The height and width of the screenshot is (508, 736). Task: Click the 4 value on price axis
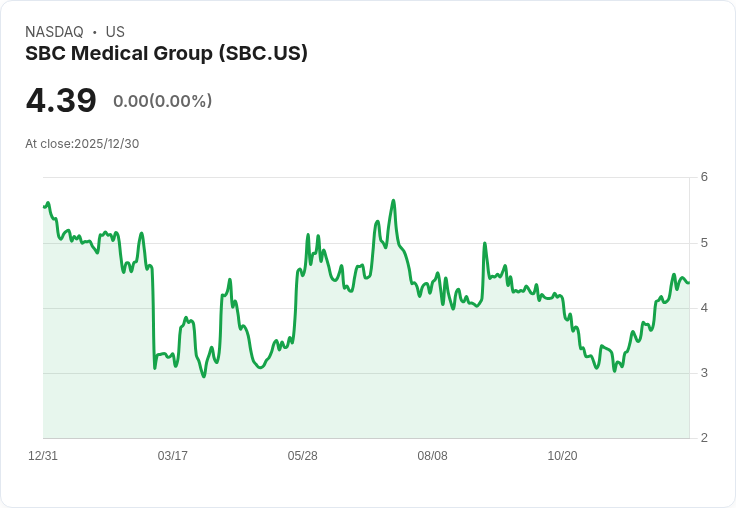tap(704, 308)
